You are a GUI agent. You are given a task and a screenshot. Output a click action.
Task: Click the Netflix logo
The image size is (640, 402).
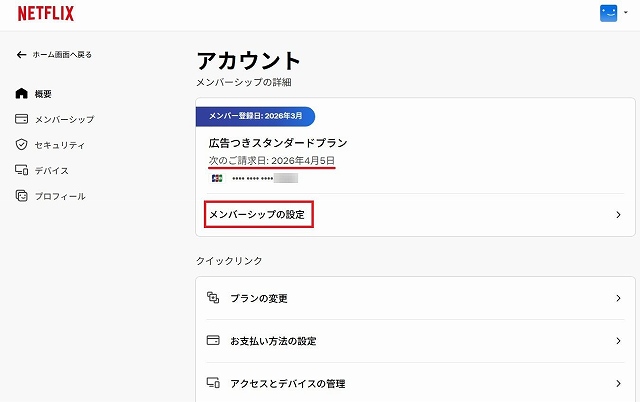[45, 13]
